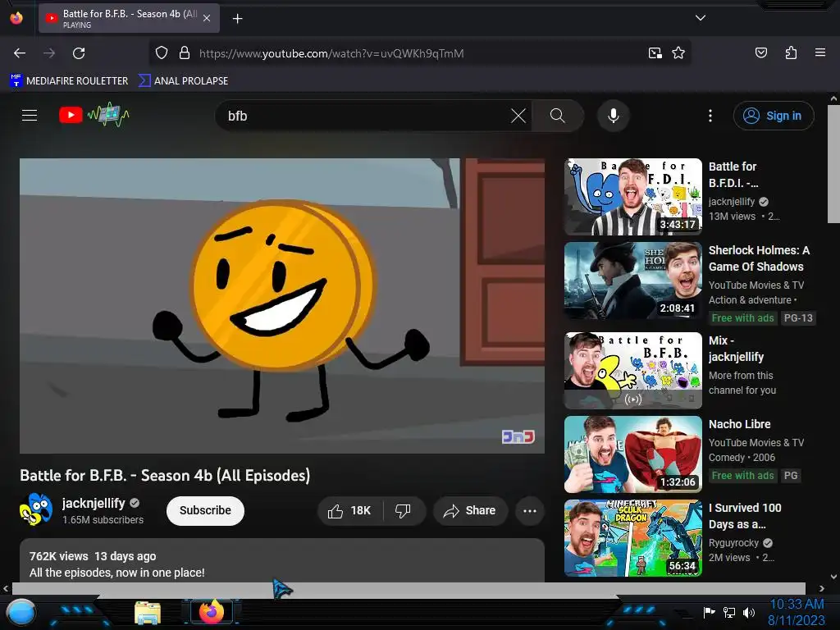840x630 pixels.
Task: Open a new browser tab
Action: [x=237, y=19]
